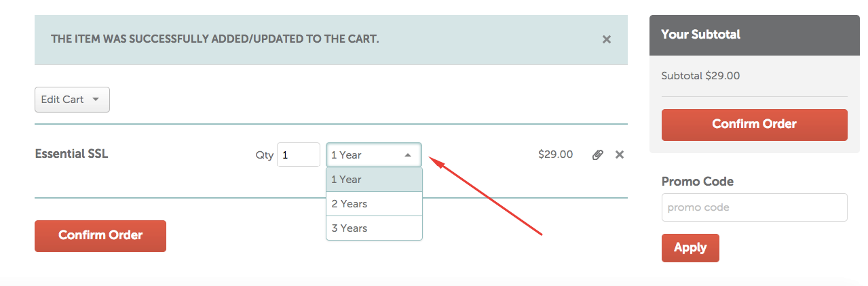This screenshot has height=286, width=868.
Task: Click the Your Subtotal panel header
Action: pyautogui.click(x=754, y=35)
